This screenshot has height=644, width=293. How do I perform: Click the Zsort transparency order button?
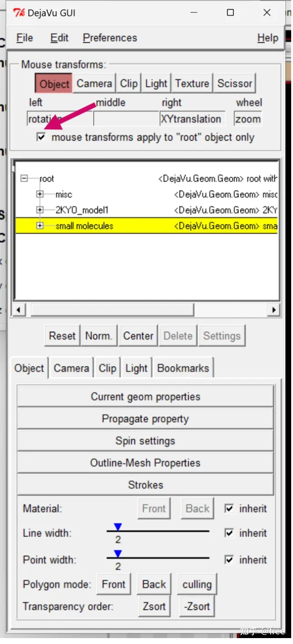(x=154, y=606)
